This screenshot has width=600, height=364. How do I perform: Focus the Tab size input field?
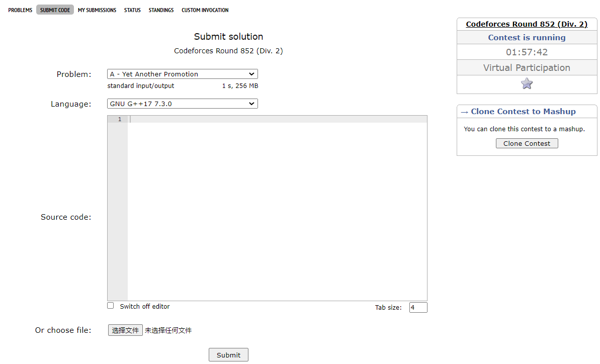click(418, 307)
